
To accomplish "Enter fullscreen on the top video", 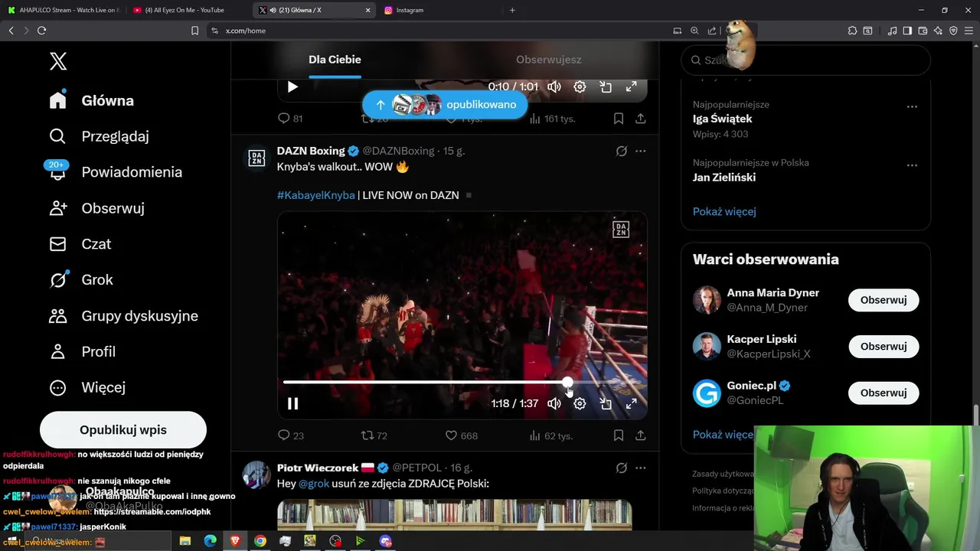I will pos(631,87).
